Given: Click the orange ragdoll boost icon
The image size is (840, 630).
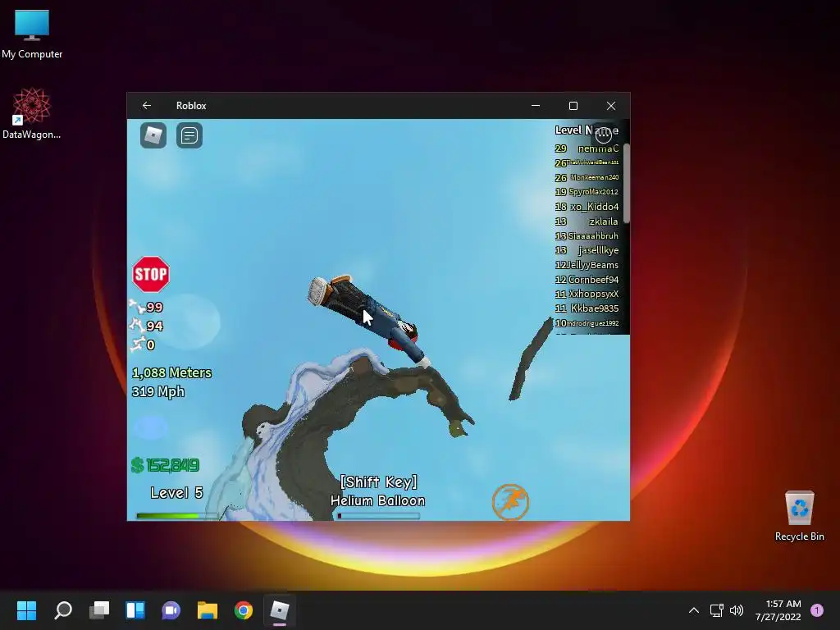Looking at the screenshot, I should (510, 502).
